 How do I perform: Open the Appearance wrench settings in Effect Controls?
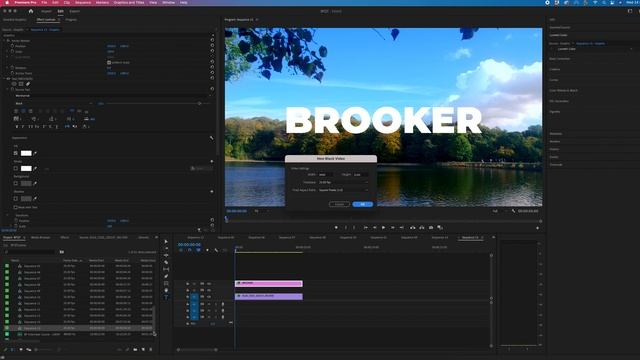(x=211, y=138)
